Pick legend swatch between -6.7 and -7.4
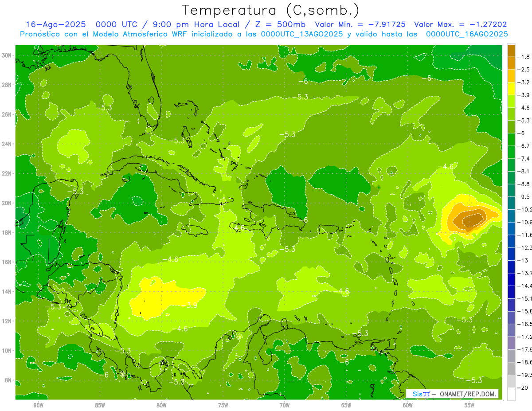This screenshot has width=532, height=411. [x=511, y=152]
